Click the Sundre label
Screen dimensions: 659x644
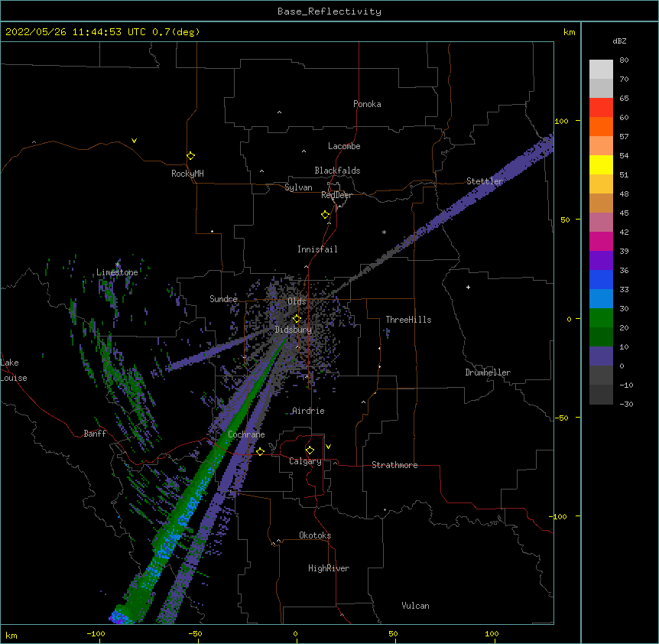point(223,299)
